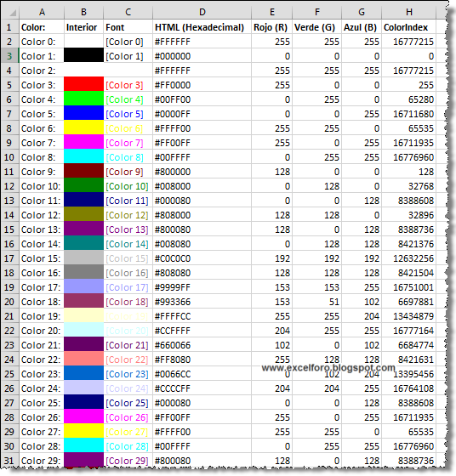Click the 'Color 28:' label cell
The image size is (456, 476).
pyautogui.click(x=42, y=446)
